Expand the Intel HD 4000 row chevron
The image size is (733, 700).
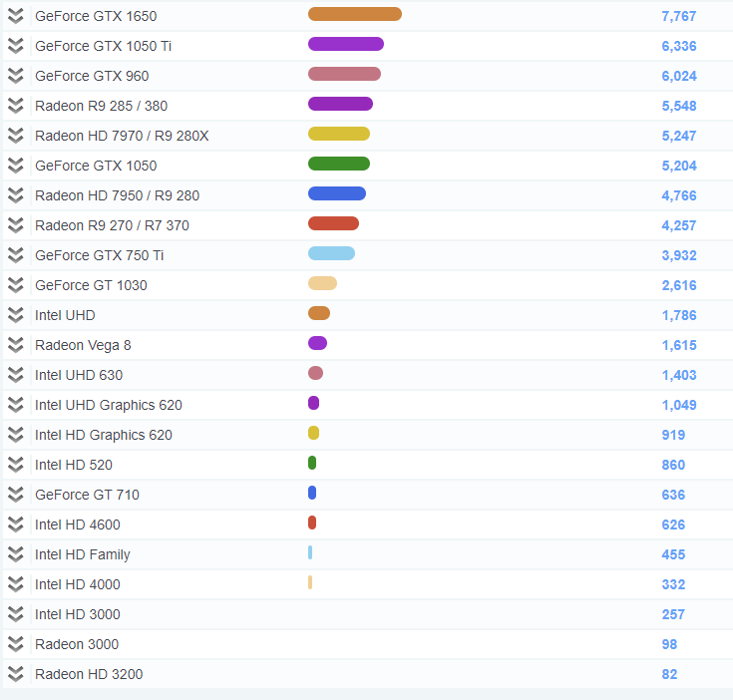click(15, 584)
